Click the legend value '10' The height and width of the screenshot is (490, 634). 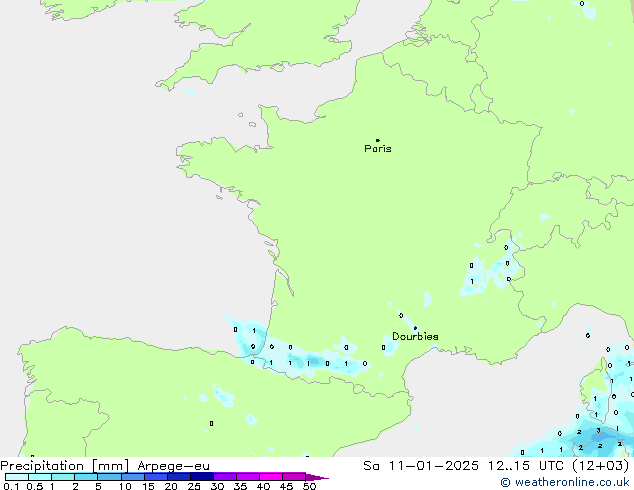point(125,486)
